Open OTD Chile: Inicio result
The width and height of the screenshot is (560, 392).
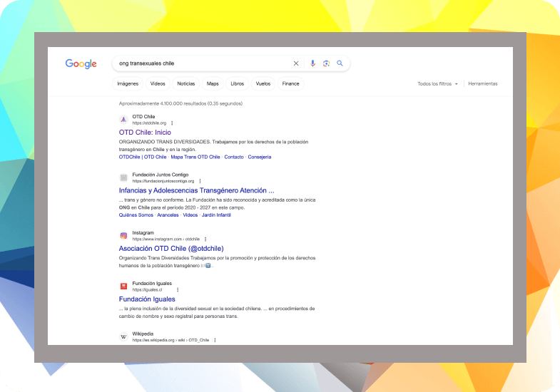(x=145, y=133)
